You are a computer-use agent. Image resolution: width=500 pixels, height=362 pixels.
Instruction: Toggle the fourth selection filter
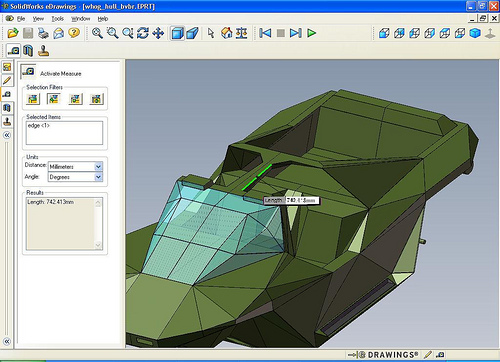[x=96, y=99]
